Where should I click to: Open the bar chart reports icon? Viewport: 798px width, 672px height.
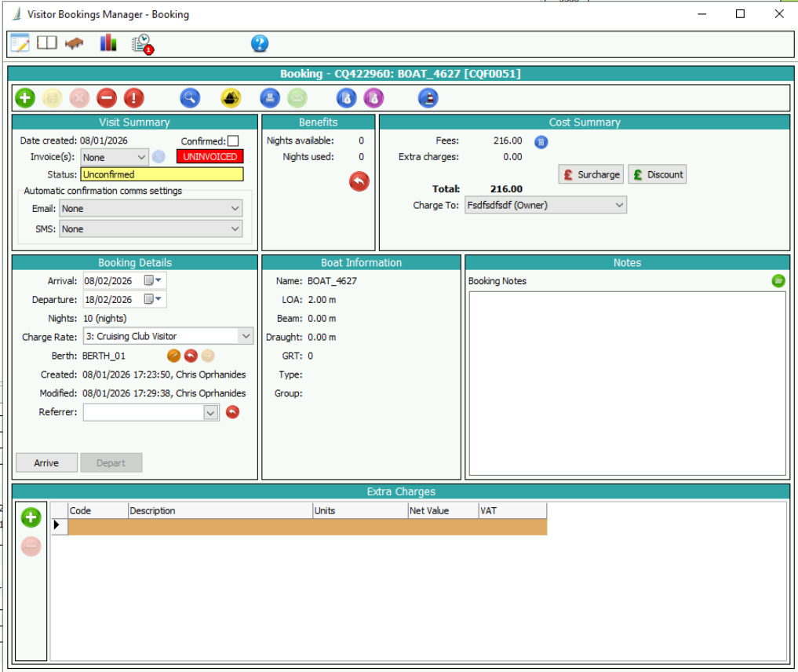[108, 43]
